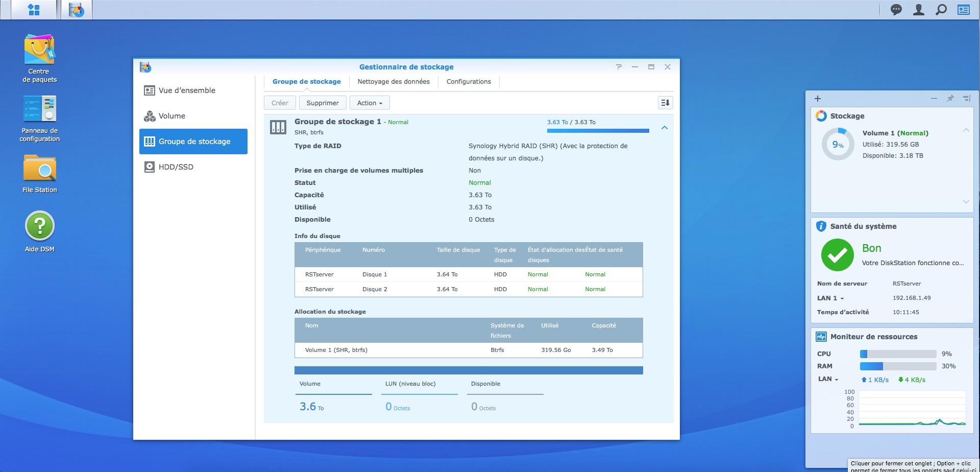The image size is (980, 472).
Task: Open the Action dropdown
Action: pos(370,103)
